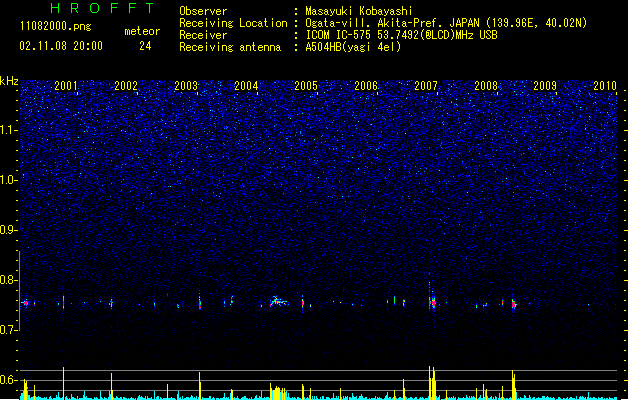This screenshot has height=400, width=629.
Task: Click the yellow intensity spike below 2001
Action: pyautogui.click(x=63, y=383)
